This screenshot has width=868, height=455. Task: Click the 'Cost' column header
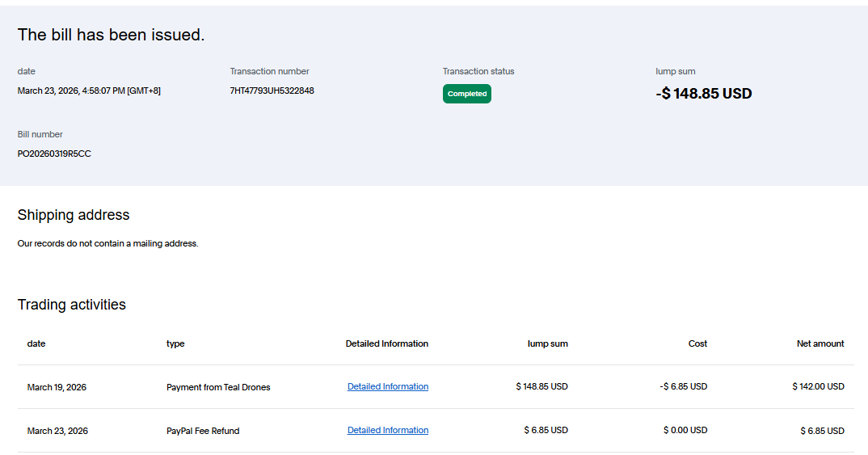coord(697,343)
